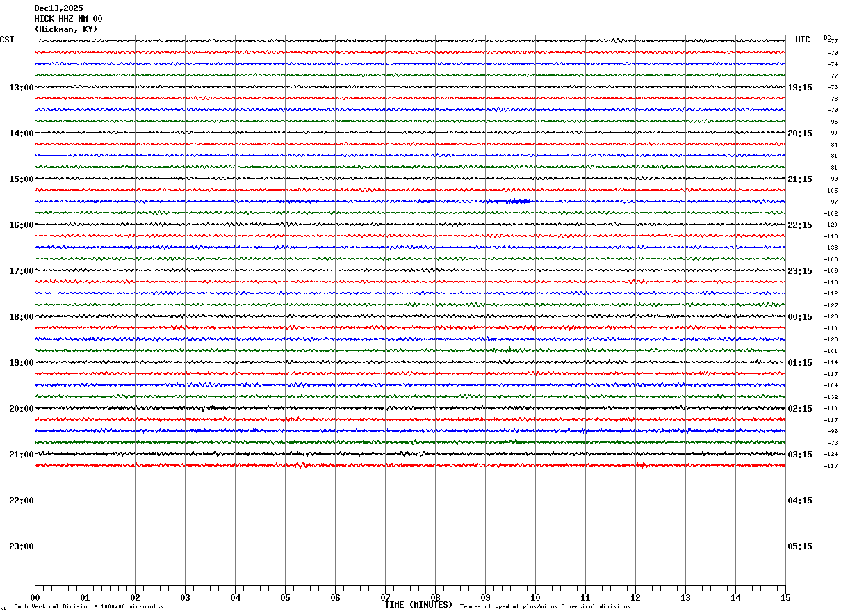Click the DC offset value -99
Viewport: 841px width, 616px height.
click(831, 179)
